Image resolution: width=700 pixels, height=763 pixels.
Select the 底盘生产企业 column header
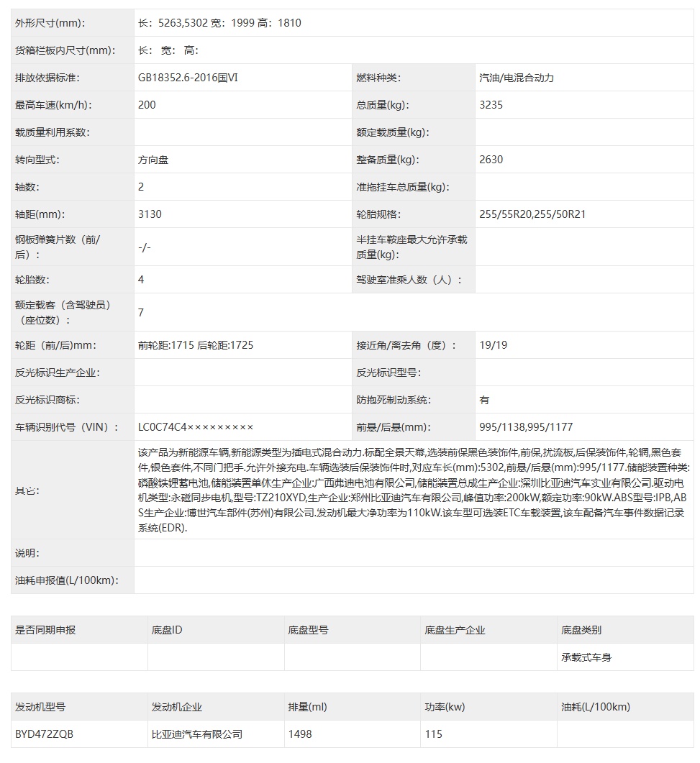tap(455, 630)
